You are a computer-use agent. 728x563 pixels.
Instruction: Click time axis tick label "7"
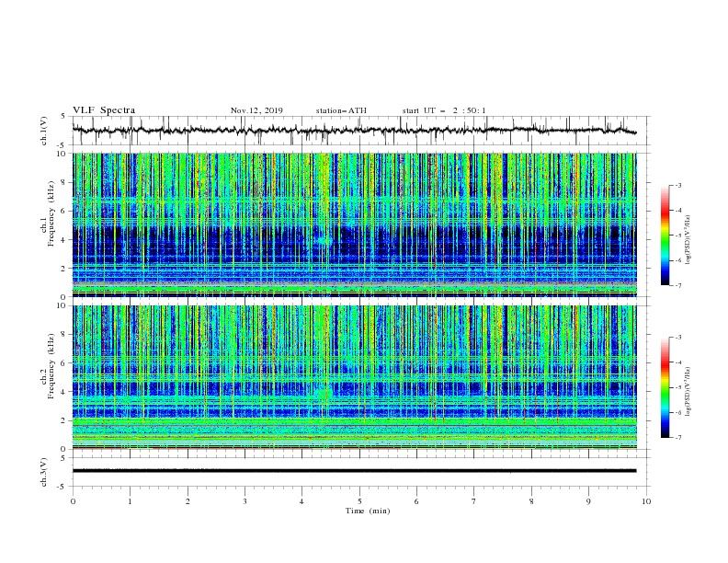474,501
